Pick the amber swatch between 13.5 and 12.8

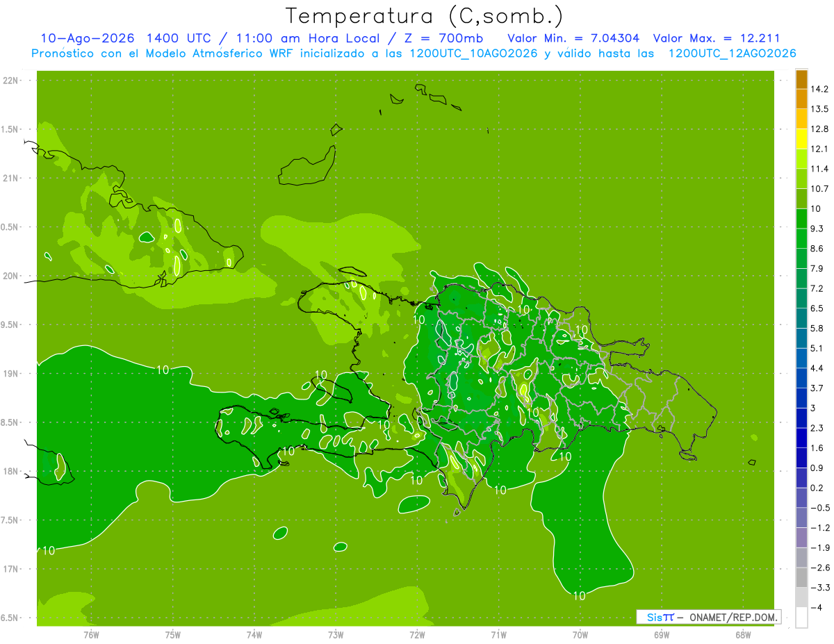(801, 119)
